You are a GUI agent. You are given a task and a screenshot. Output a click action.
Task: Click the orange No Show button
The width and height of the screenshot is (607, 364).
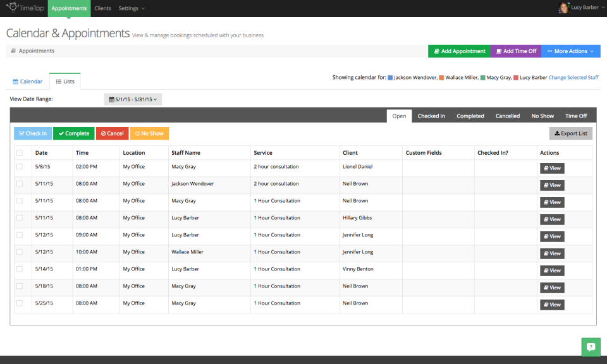(x=149, y=133)
